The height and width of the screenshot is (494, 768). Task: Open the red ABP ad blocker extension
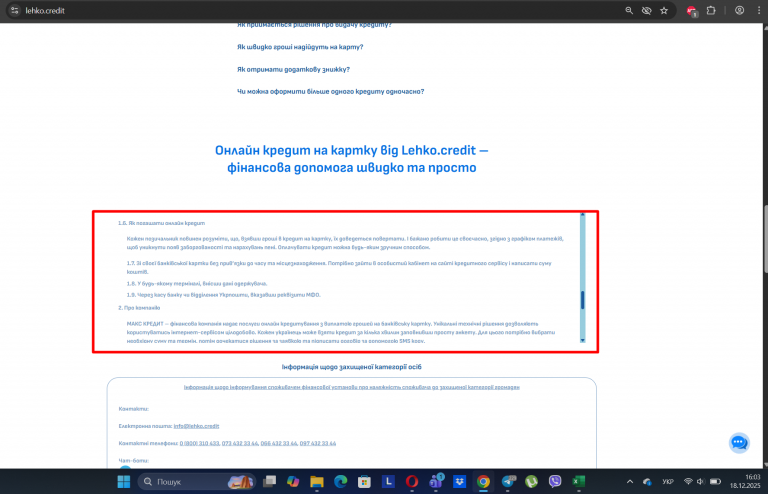point(691,10)
